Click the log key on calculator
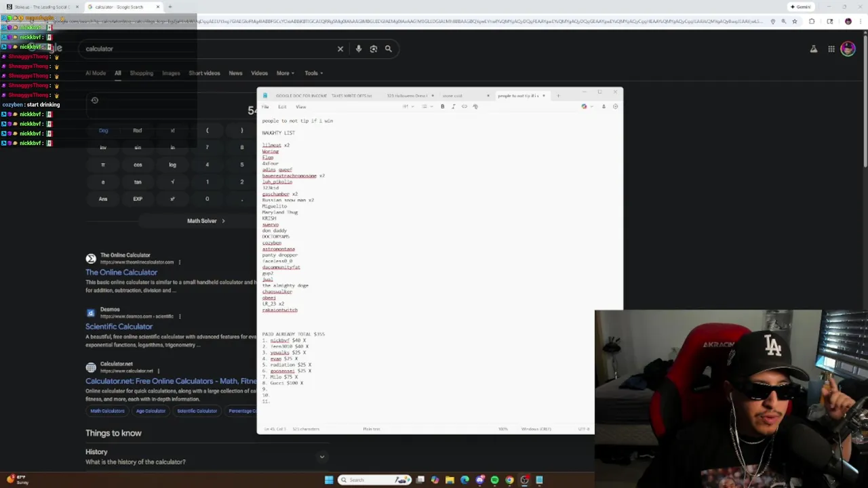The height and width of the screenshot is (488, 868). click(172, 165)
